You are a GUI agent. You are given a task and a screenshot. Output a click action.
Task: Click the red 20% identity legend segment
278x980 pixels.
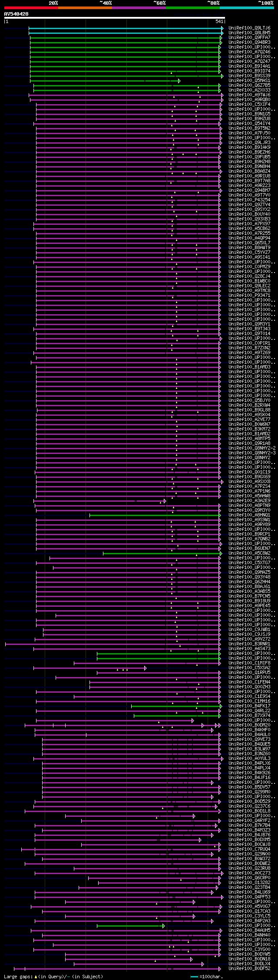pos(31,8)
